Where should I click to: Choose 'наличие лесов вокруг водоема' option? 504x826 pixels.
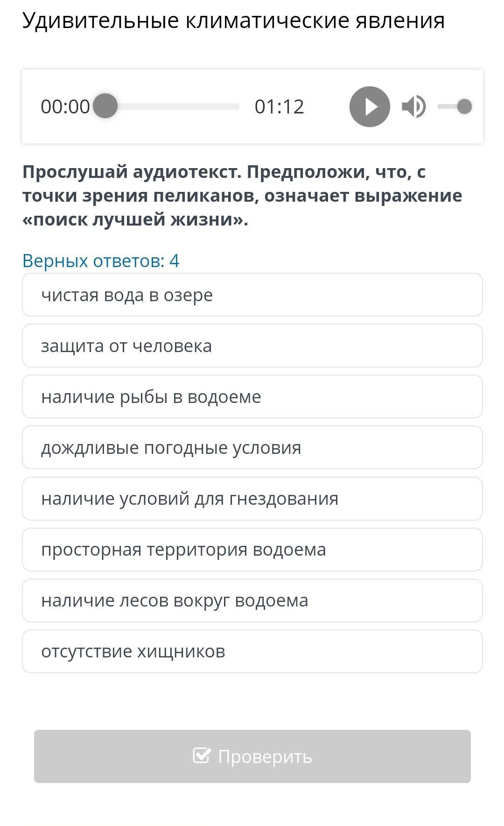pos(252,600)
